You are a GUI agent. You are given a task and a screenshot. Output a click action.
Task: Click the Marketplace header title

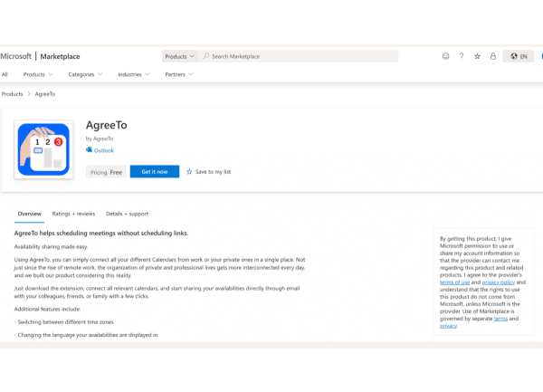pos(60,56)
